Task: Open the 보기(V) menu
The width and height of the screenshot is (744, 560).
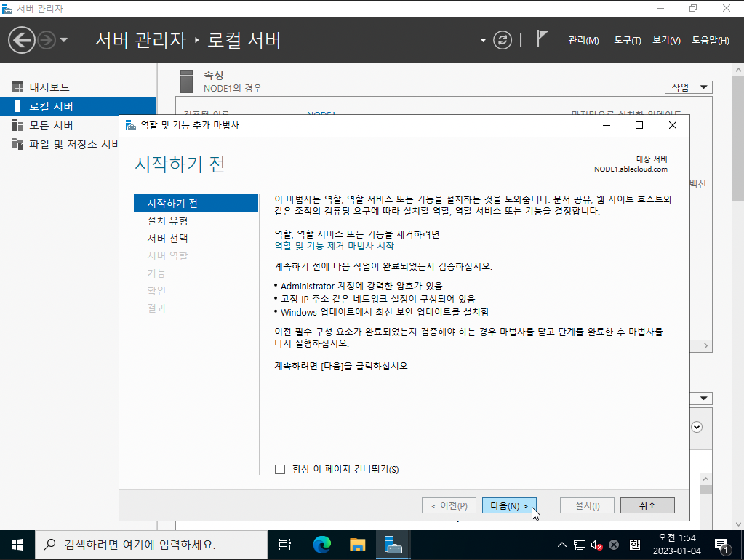Action: [666, 40]
